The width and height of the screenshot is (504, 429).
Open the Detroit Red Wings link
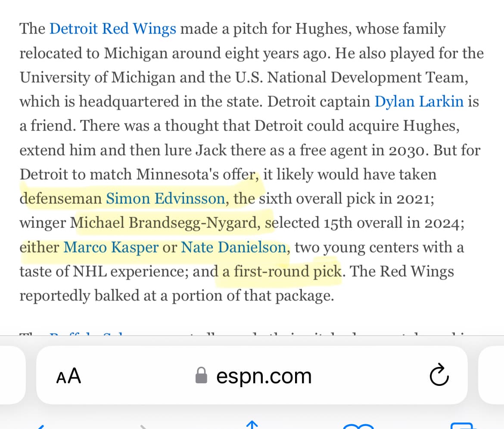click(x=113, y=29)
